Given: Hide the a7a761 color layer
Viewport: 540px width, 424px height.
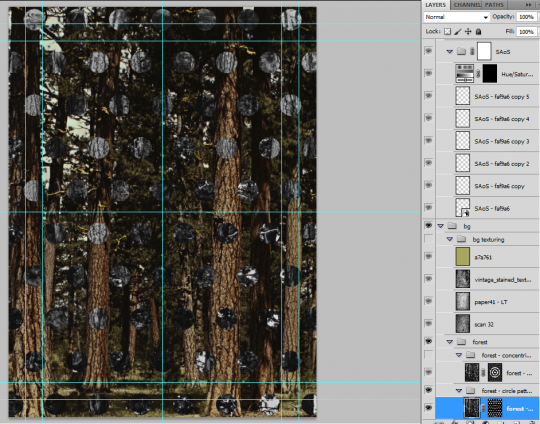Looking at the screenshot, I should coord(428,257).
